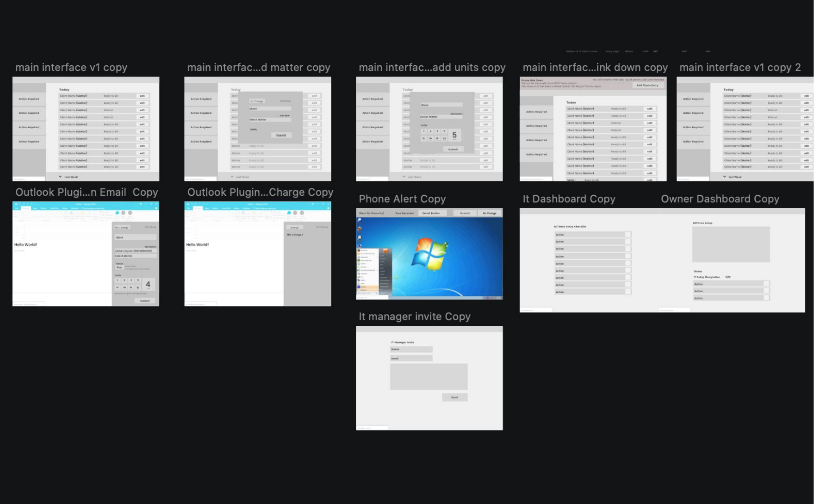Expand Last Week chevron in main interface v1 copy
The width and height of the screenshot is (814, 504).
tap(60, 177)
